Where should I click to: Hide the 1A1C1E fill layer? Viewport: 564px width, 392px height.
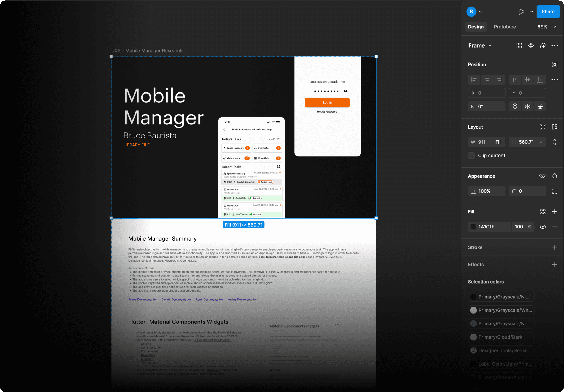pos(543,227)
